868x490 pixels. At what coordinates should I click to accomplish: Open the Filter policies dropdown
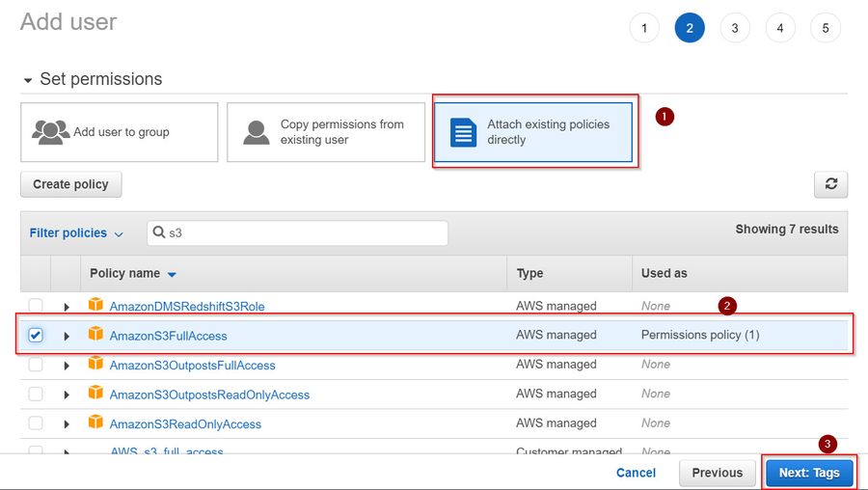tap(76, 233)
